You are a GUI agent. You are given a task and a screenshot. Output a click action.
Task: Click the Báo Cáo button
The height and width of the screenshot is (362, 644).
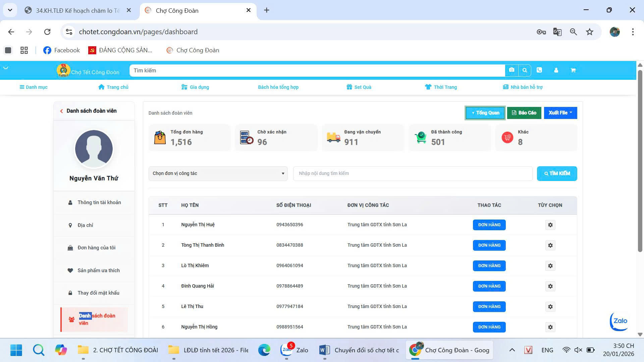point(524,113)
